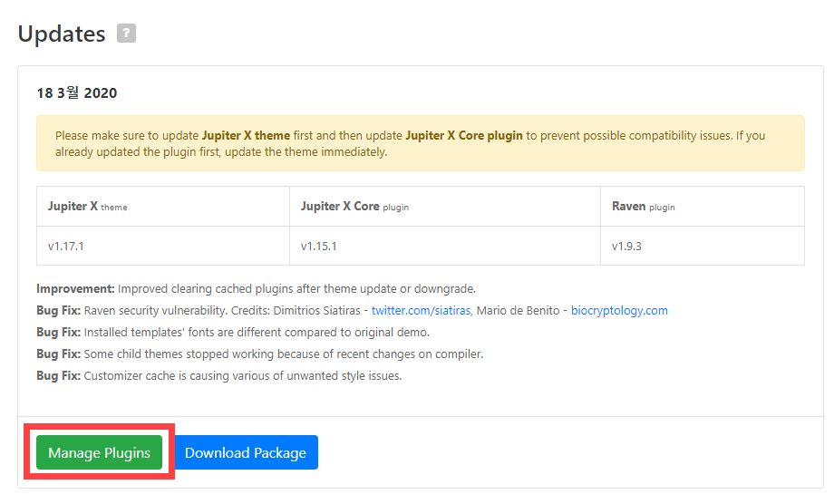This screenshot has width=834, height=504.
Task: Click the Jupiter X Core plugin header
Action: click(445, 207)
